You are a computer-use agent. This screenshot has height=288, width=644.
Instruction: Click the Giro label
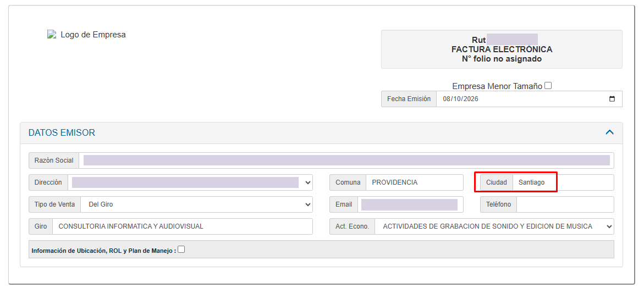pos(41,226)
